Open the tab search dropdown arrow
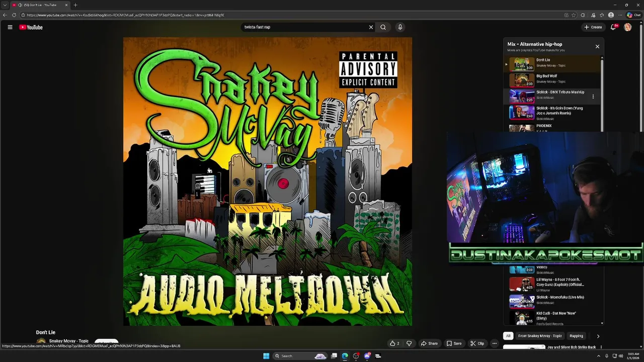Image resolution: width=644 pixels, height=362 pixels. [x=5, y=5]
